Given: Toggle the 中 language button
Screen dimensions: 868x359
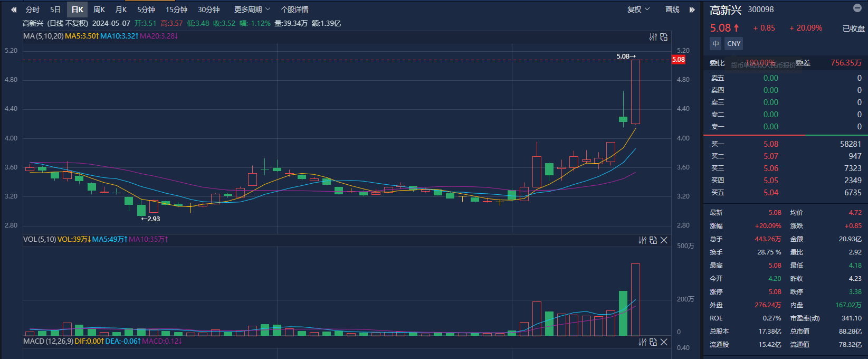Looking at the screenshot, I should click(716, 44).
